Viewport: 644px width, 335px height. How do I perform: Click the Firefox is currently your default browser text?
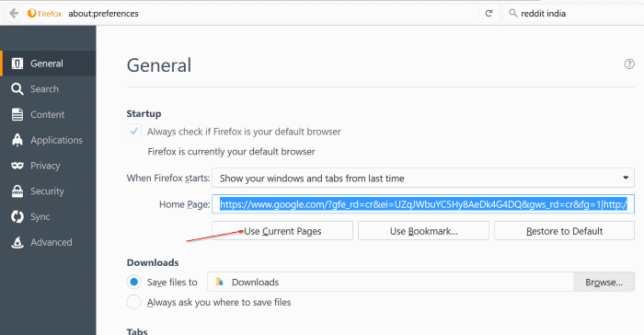[231, 152]
